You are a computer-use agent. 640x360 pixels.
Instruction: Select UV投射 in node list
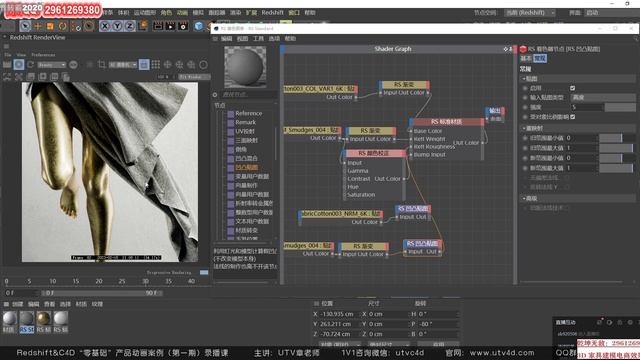point(245,131)
